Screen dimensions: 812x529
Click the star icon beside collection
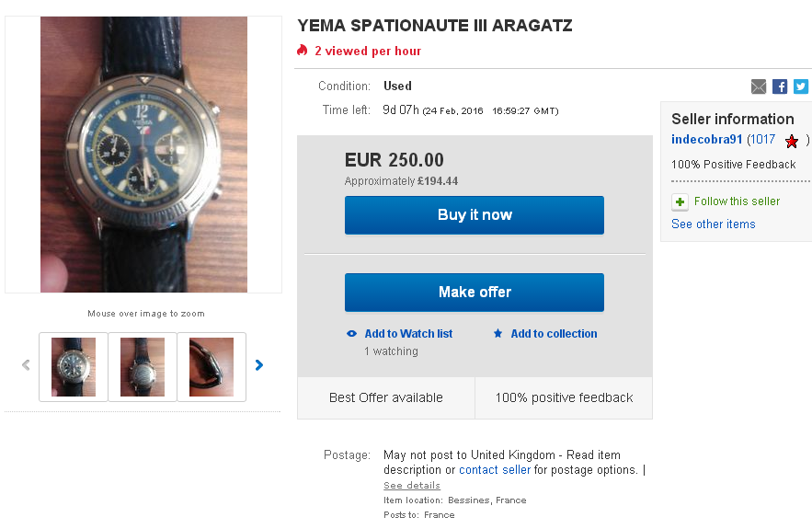[498, 334]
